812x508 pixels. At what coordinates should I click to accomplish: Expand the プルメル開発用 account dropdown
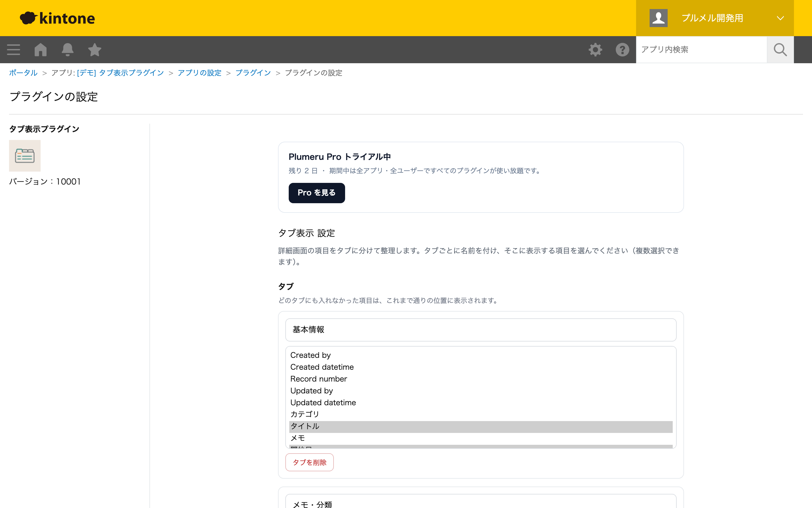pyautogui.click(x=715, y=18)
